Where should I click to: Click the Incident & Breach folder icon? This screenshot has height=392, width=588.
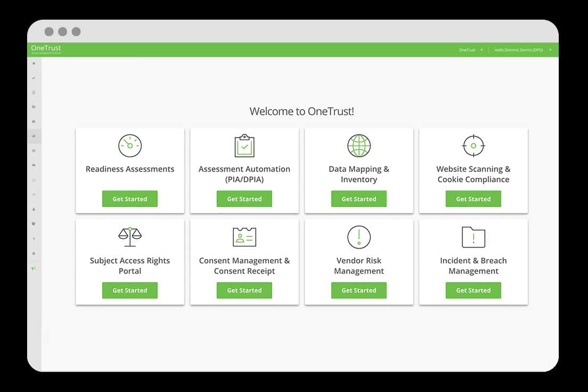473,237
